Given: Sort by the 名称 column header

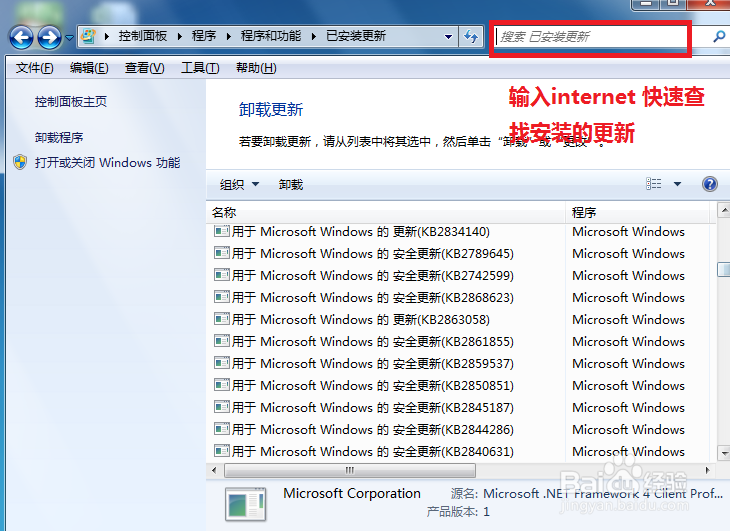Looking at the screenshot, I should tap(385, 213).
